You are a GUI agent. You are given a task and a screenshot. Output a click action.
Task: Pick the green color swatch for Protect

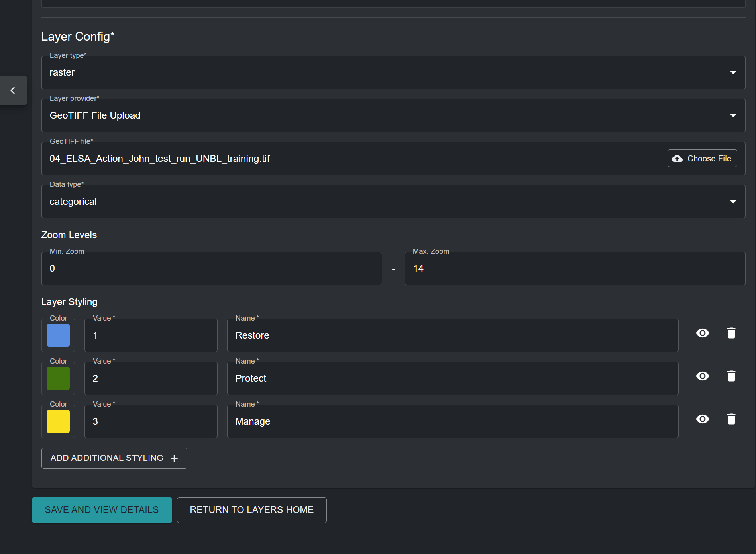pos(58,378)
